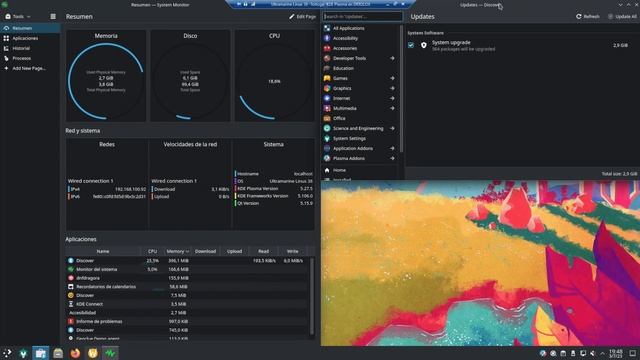Sort applications by Upload column
This screenshot has height=360, width=640.
pyautogui.click(x=234, y=251)
